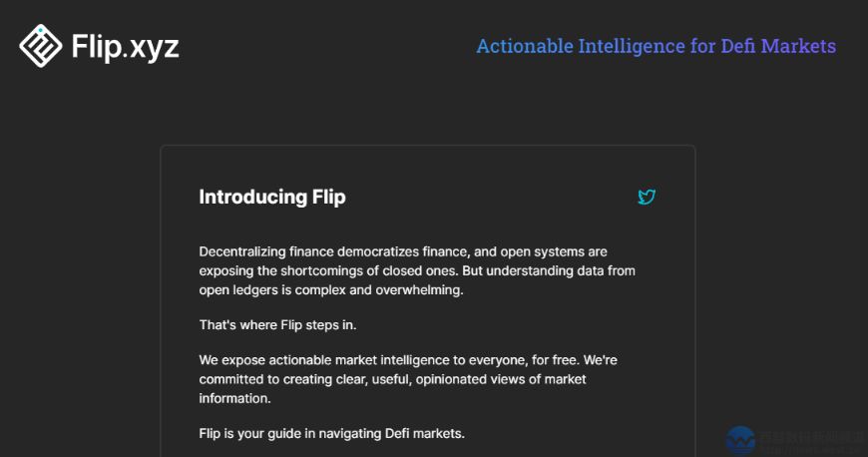Viewport: 868px width, 457px height.
Task: Click the Flip.xyz wordmark text
Action: click(x=125, y=47)
